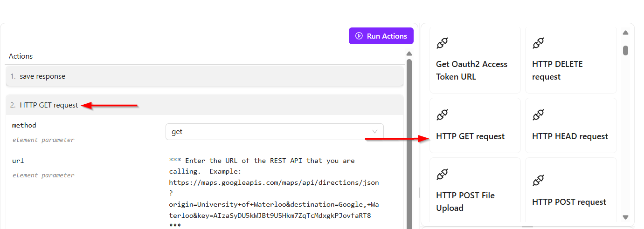Click right panel scrollbar down arrow

pyautogui.click(x=625, y=217)
